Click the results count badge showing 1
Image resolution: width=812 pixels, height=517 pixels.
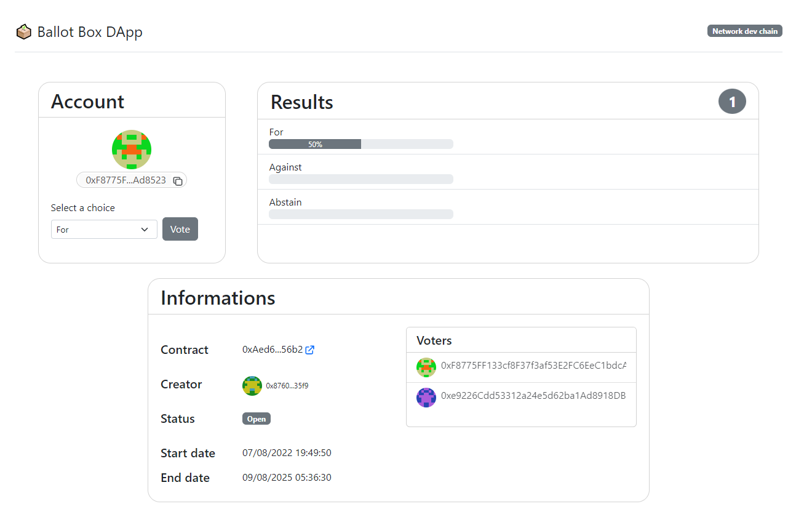[732, 102]
